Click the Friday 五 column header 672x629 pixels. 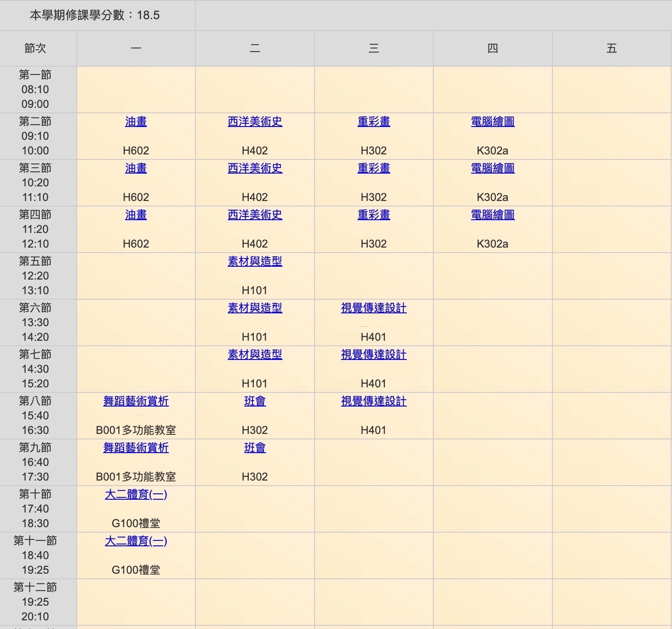612,48
